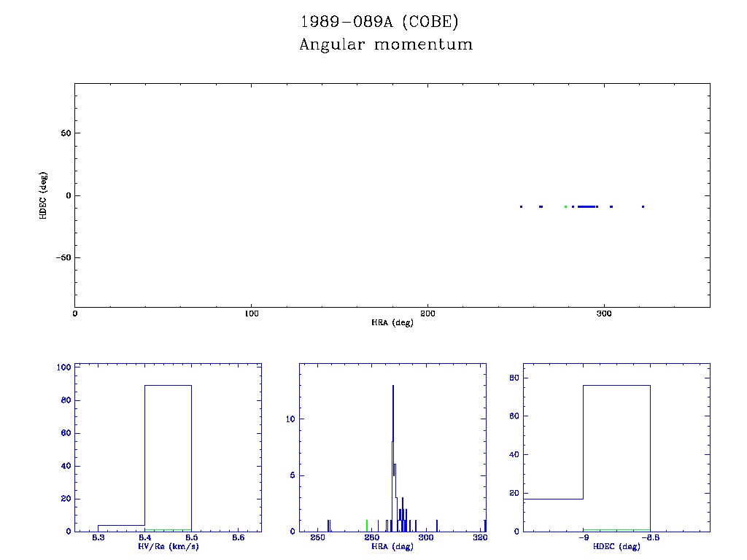Click the '80' tick label on the HV/Re histogram y-axis
The image size is (747, 560).
pos(66,400)
